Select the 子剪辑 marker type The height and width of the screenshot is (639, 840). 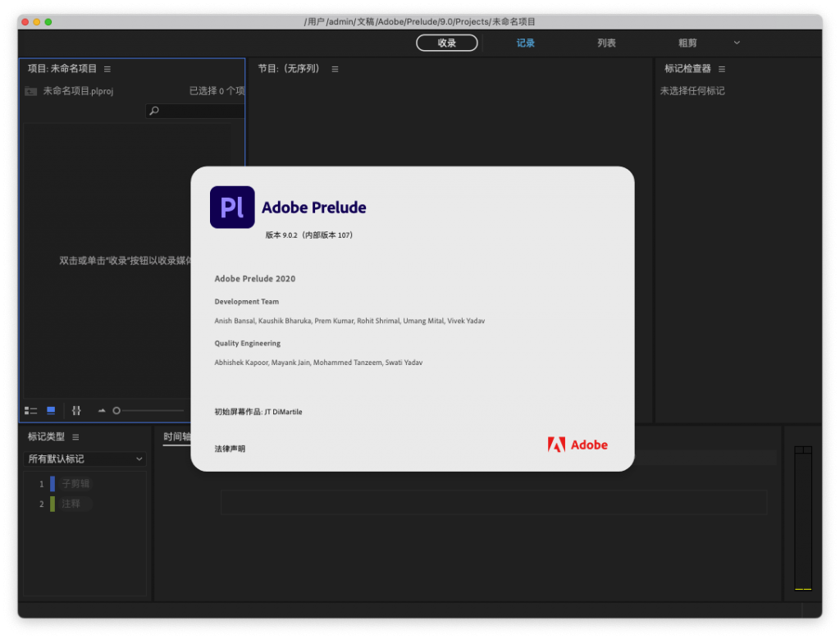click(x=75, y=484)
